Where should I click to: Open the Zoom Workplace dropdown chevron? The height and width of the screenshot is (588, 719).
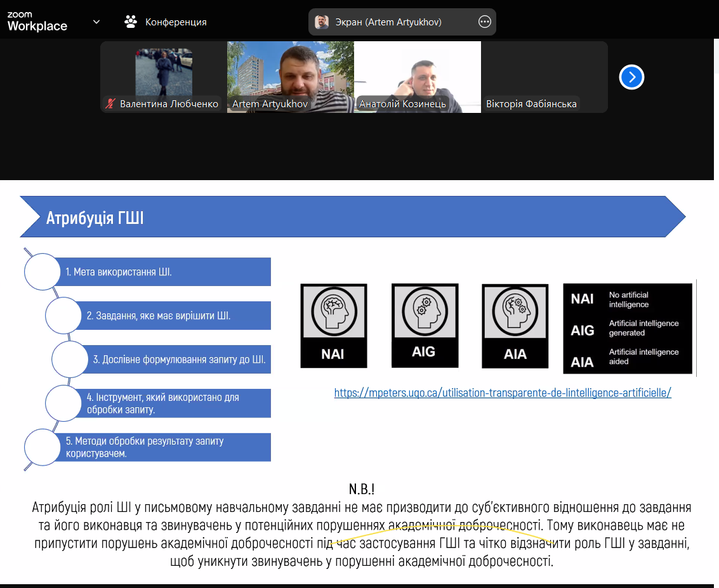[96, 22]
